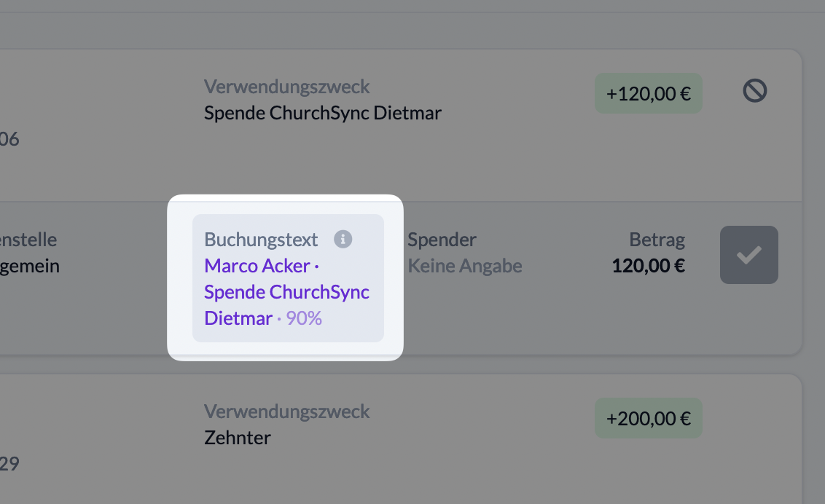825x504 pixels.
Task: Click the +120,00 € amount badge
Action: click(648, 93)
